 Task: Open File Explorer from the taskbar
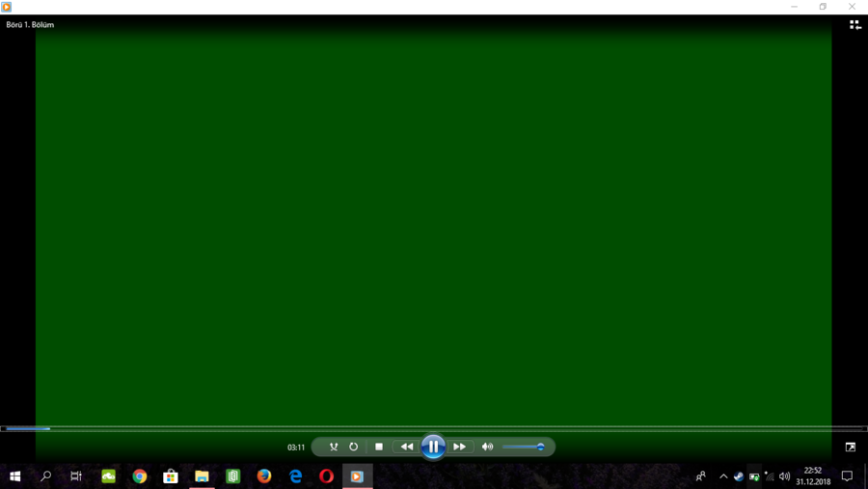coord(202,476)
